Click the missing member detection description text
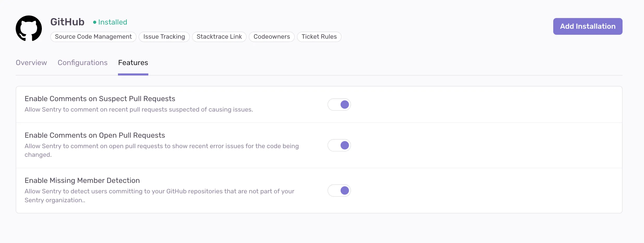The height and width of the screenshot is (243, 644). point(159,195)
